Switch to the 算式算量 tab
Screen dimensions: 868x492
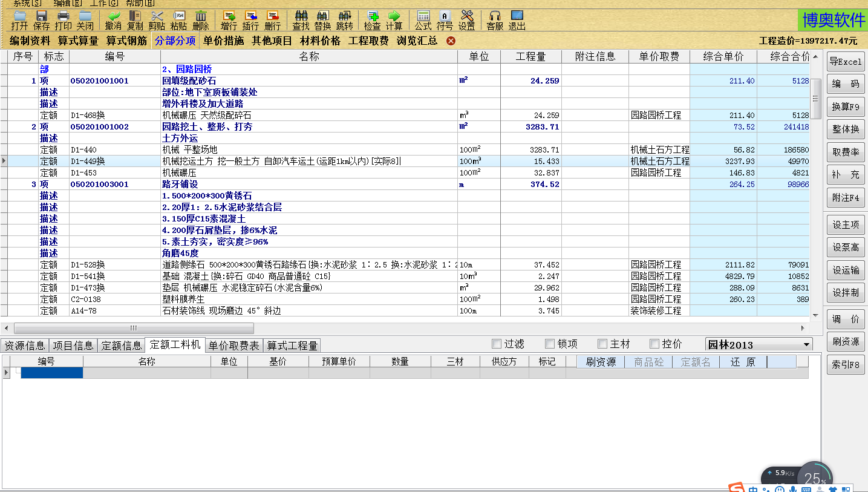point(78,41)
